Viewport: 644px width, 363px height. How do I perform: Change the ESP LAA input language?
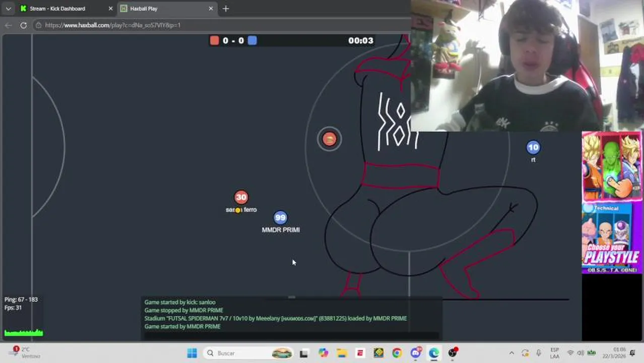555,353
